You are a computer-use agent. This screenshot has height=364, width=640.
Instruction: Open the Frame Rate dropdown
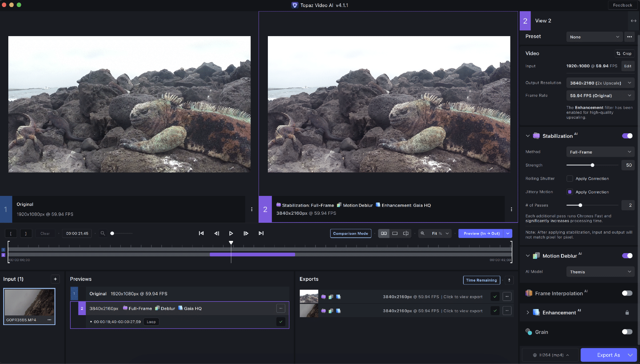click(600, 96)
